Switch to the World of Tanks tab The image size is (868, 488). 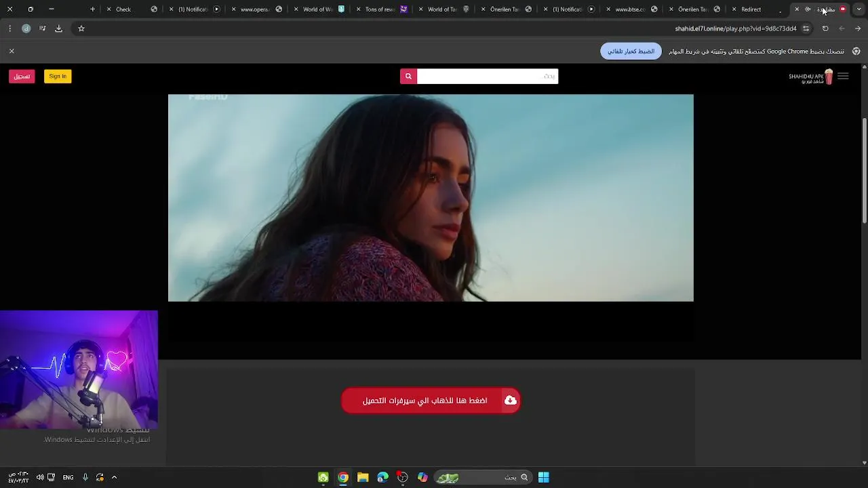(x=442, y=9)
